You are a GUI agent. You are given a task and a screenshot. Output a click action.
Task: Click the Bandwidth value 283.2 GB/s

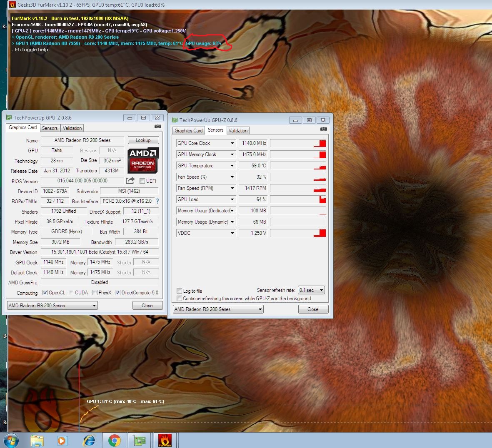click(137, 242)
